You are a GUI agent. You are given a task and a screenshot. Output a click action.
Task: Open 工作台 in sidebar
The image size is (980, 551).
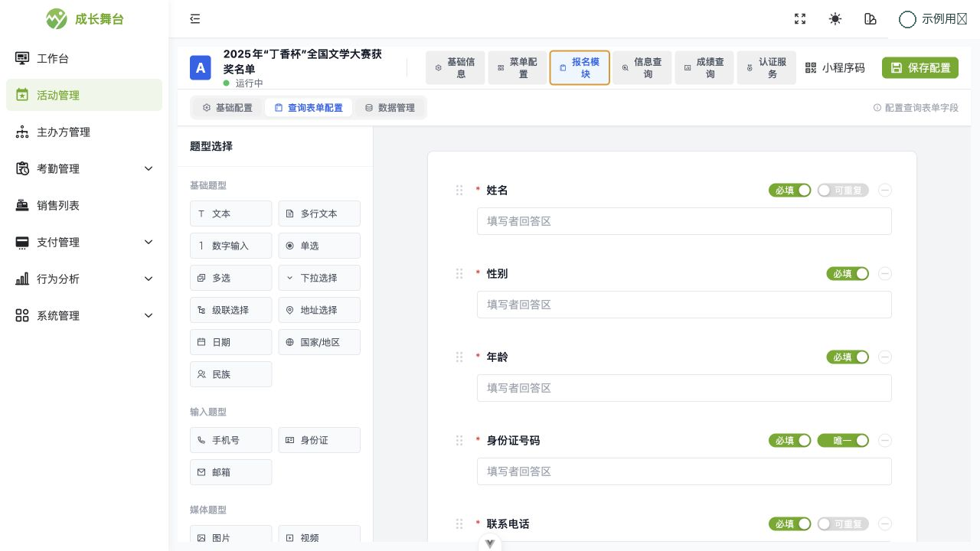coord(84,58)
